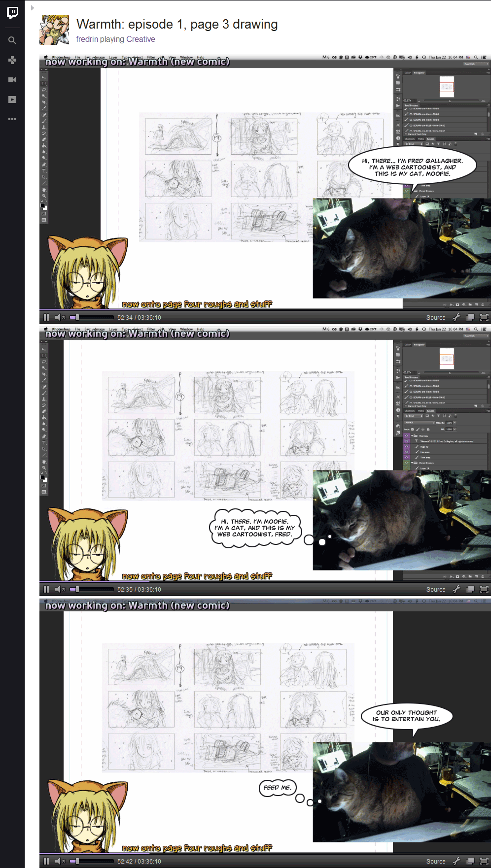
Task: Go fullscreen on the 52:35 player
Action: pos(484,589)
